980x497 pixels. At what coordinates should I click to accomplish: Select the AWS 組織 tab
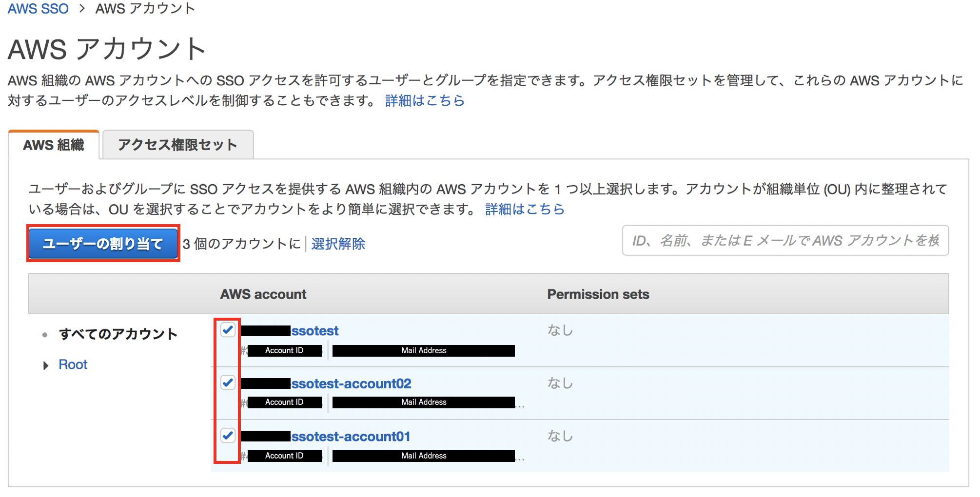pos(54,145)
